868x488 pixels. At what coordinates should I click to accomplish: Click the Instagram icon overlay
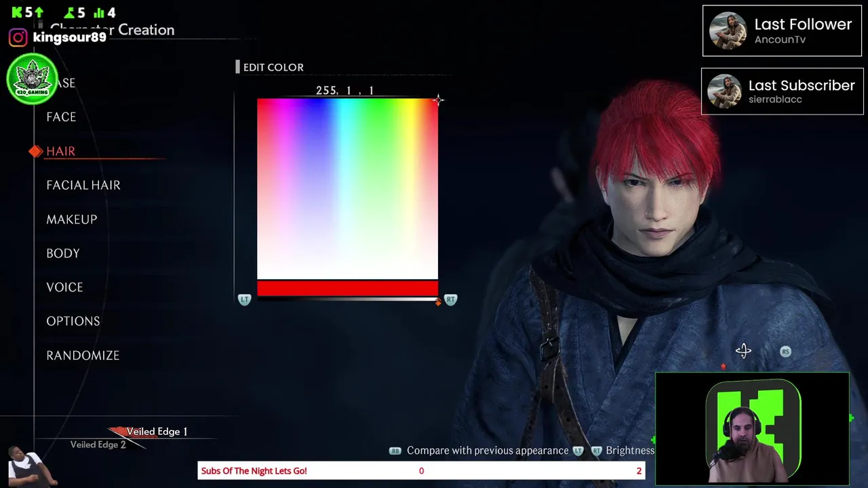coord(18,37)
